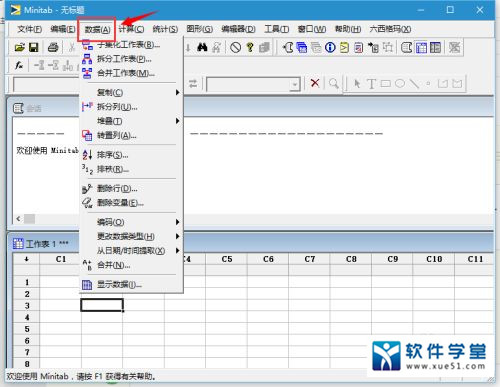Click the Close All Graphs icon
The image size is (500, 387).
click(x=454, y=48)
